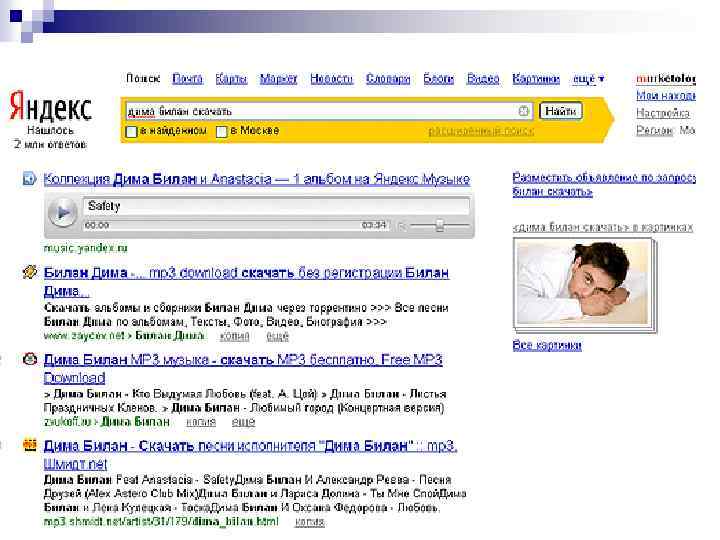The height and width of the screenshot is (540, 720).
Task: Play the Safety track
Action: pyautogui.click(x=62, y=213)
